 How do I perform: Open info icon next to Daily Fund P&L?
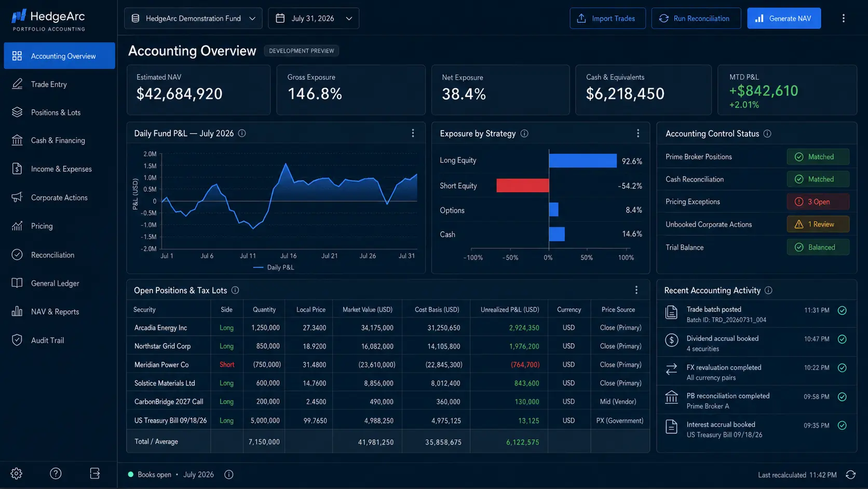pos(242,134)
